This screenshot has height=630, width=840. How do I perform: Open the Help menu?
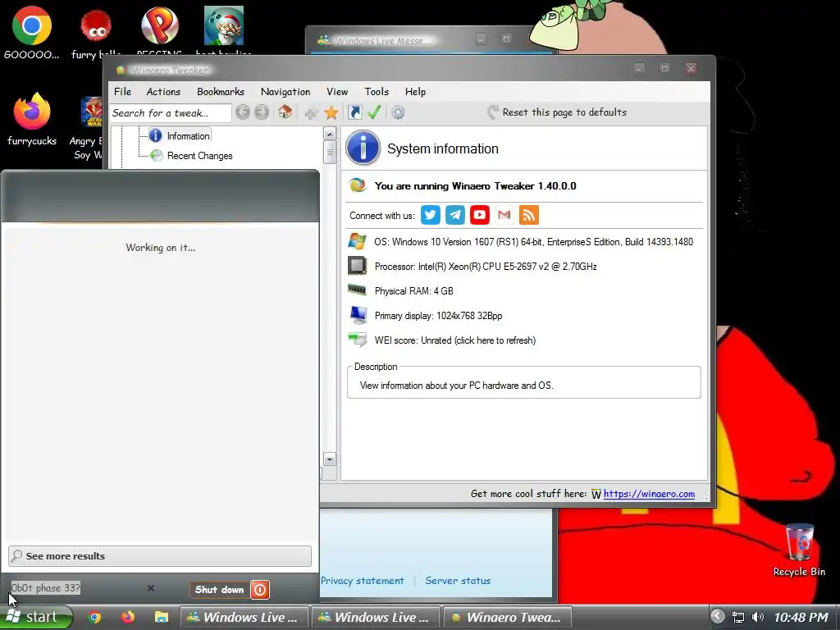pos(415,92)
